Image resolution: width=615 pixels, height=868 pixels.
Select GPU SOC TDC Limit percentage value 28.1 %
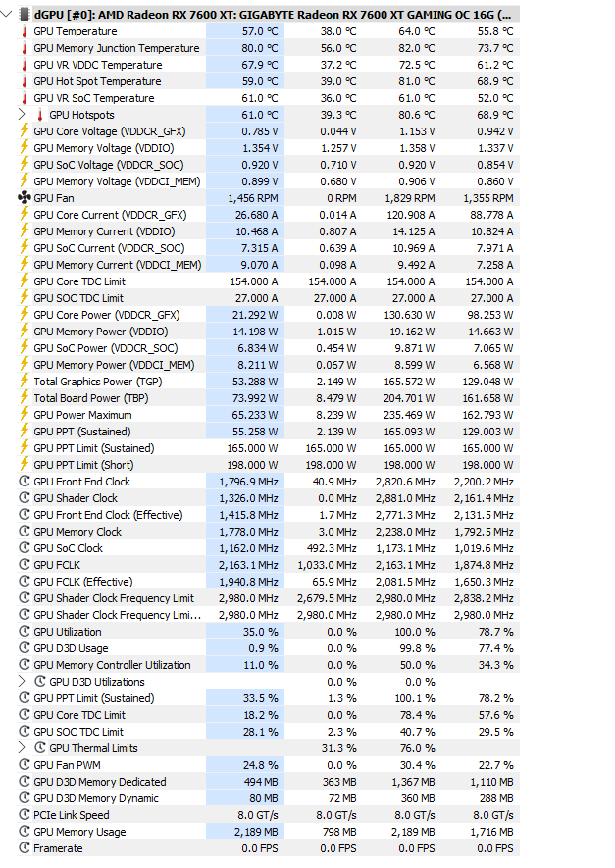(261, 732)
